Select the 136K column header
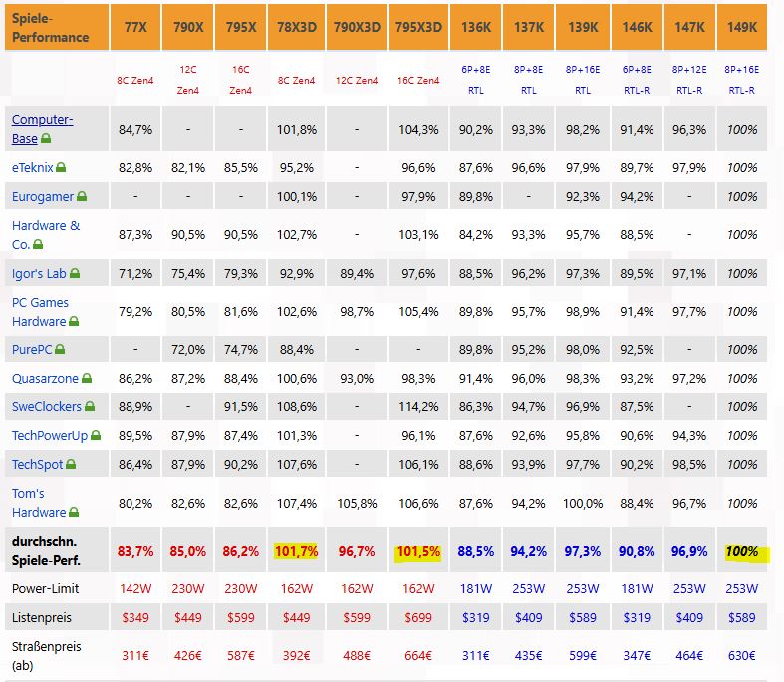This screenshot has width=784, height=682. tap(476, 27)
